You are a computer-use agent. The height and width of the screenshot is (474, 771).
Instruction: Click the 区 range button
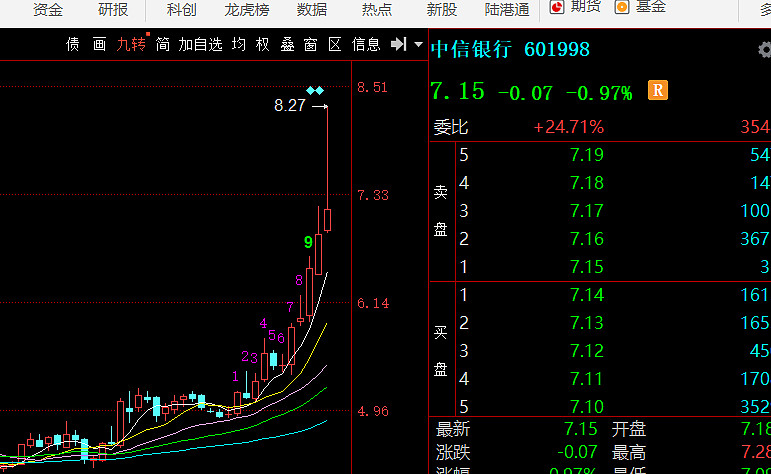pos(335,44)
